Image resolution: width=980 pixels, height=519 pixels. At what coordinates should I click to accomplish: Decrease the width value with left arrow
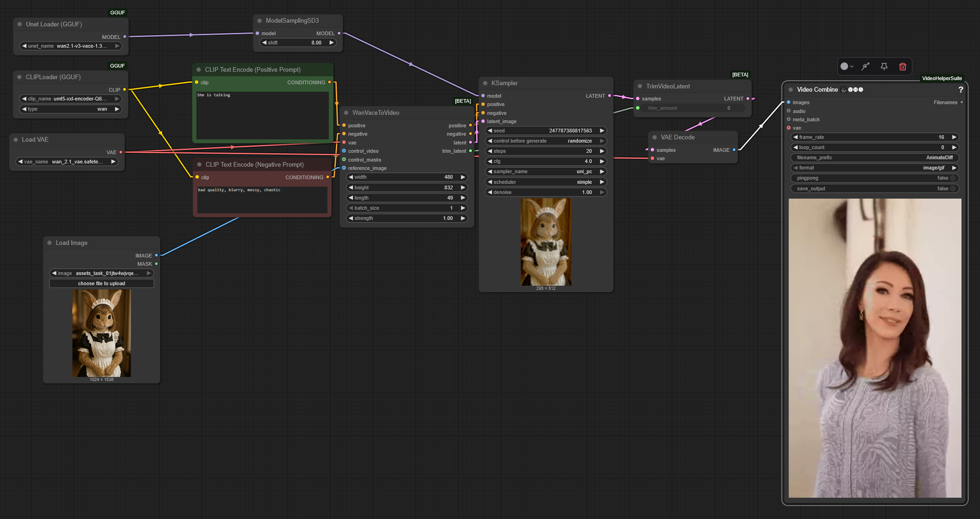tap(351, 177)
